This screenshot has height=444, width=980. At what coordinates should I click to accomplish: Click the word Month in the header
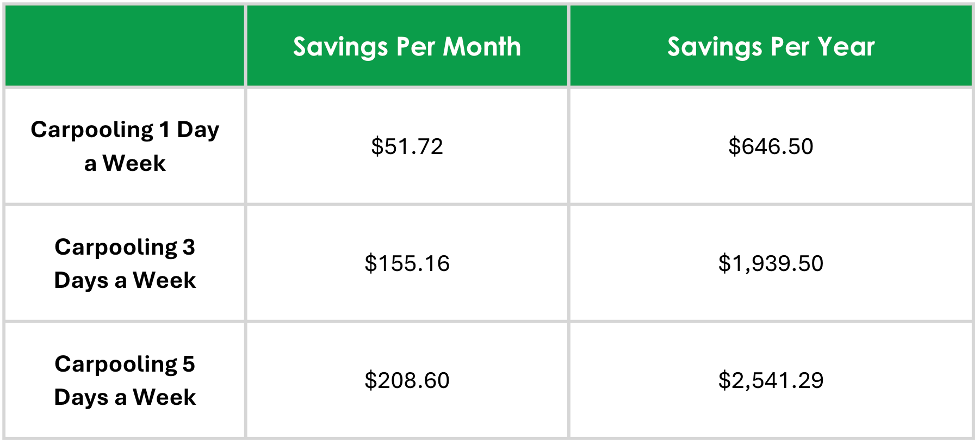tap(482, 46)
